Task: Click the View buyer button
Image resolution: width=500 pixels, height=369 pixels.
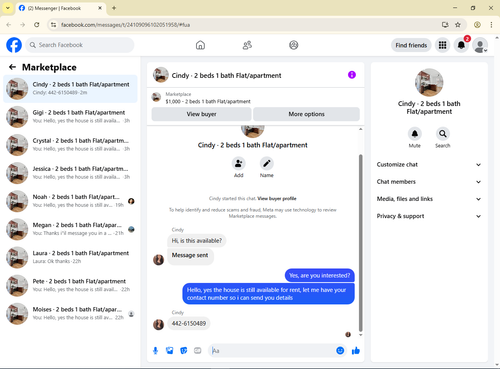Action: click(x=201, y=114)
